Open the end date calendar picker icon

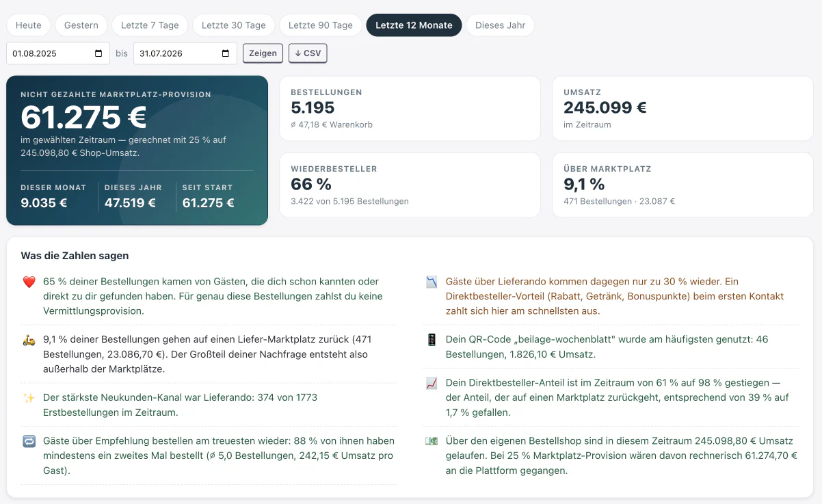click(x=226, y=53)
